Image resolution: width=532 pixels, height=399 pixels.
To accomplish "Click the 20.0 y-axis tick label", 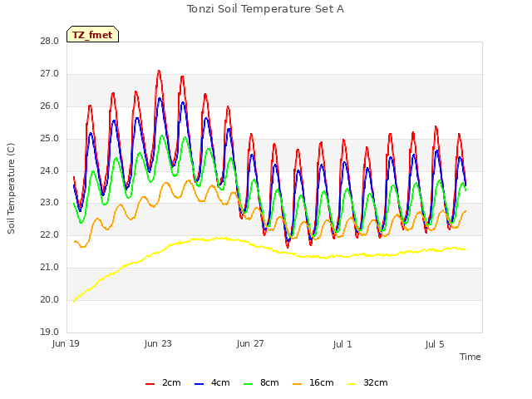I will click(x=50, y=299).
